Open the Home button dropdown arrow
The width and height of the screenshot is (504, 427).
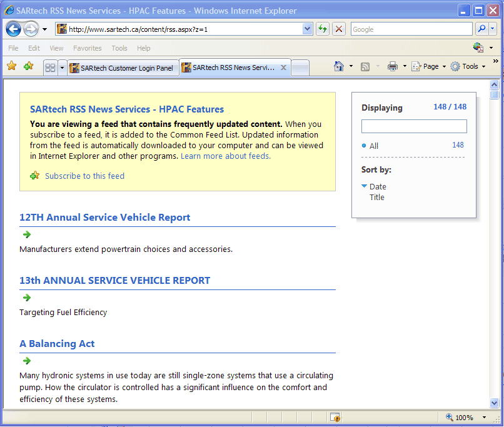coord(351,66)
